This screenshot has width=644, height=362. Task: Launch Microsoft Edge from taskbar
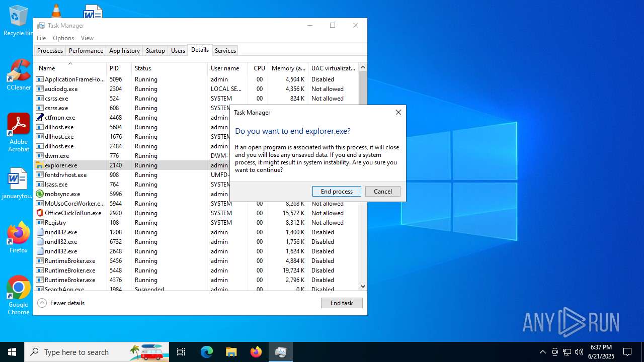point(207,352)
